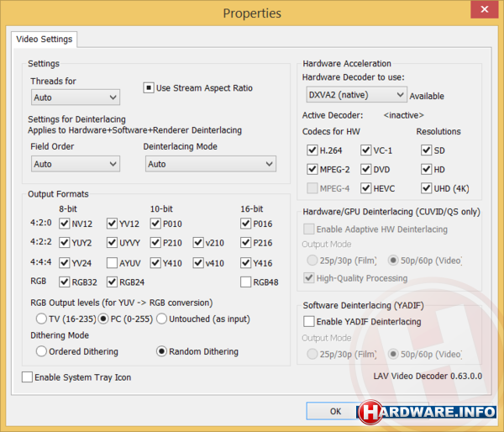Enable YADIF Deinterlacing checkbox
504x432 pixels.
click(309, 322)
